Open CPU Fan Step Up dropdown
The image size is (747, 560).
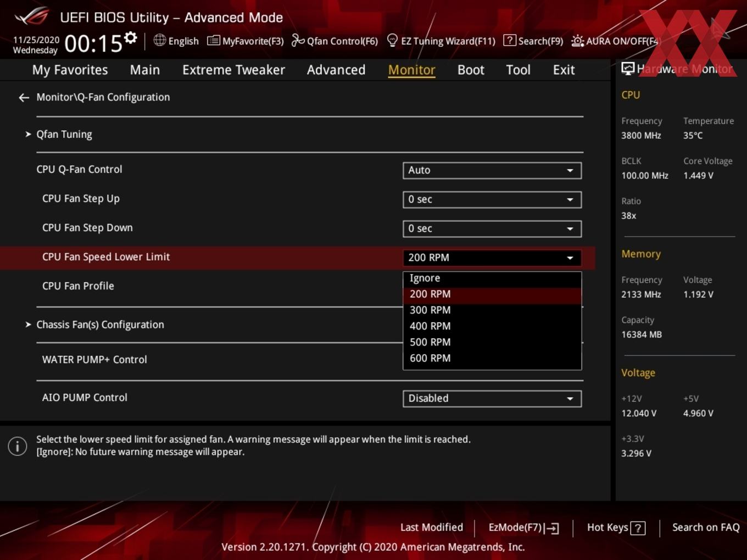pyautogui.click(x=492, y=199)
